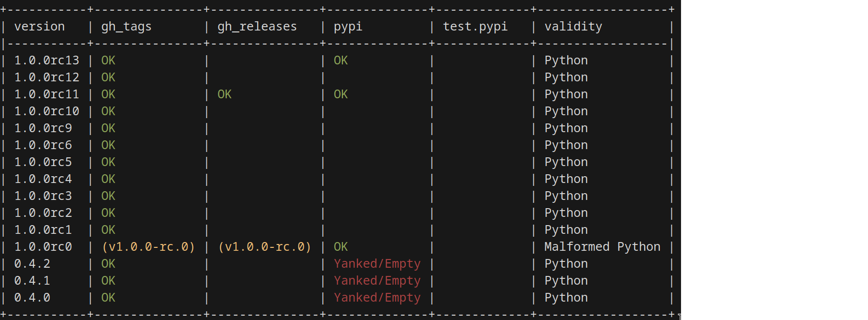The width and height of the screenshot is (868, 320).
Task: Select the 1.0.0rc13 version text
Action: [x=46, y=61]
